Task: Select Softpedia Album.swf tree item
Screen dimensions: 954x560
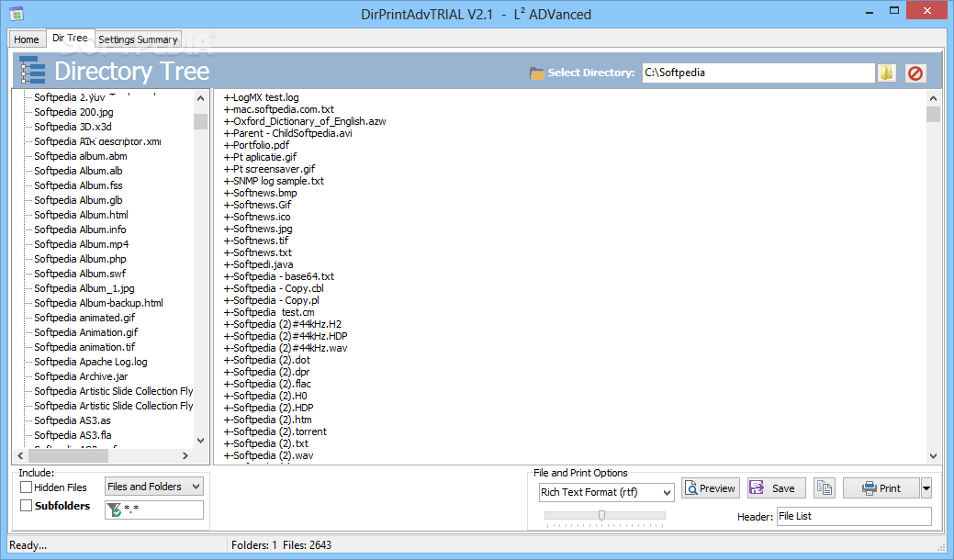Action: pos(80,273)
